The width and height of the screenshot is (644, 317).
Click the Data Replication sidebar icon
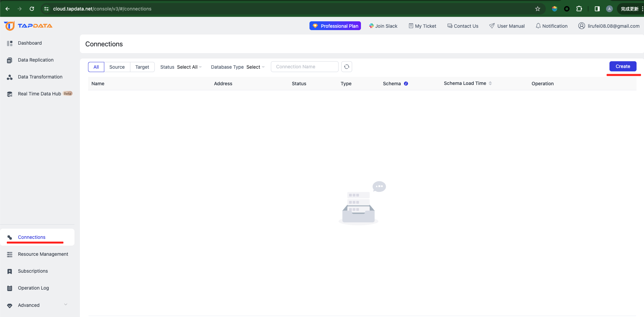(x=10, y=60)
